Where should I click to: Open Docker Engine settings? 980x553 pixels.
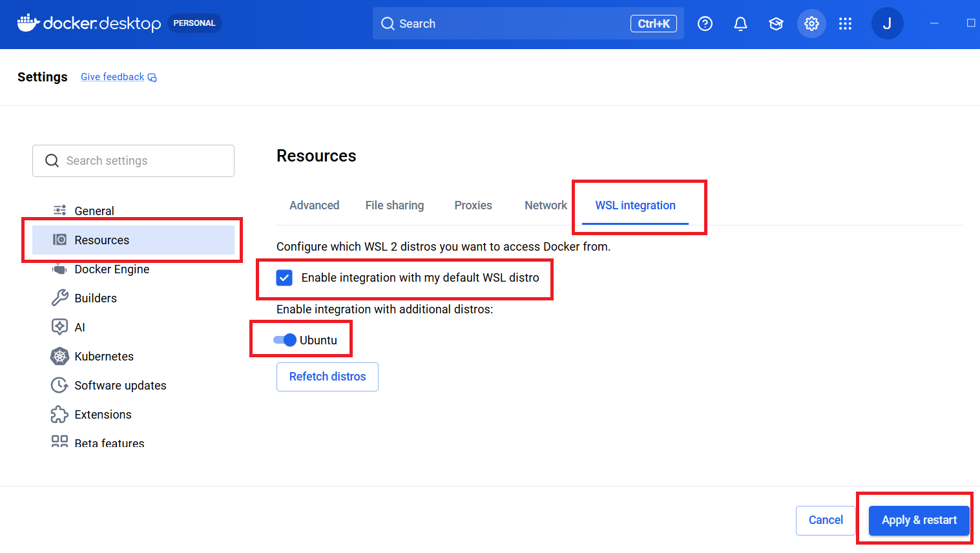click(x=134, y=269)
